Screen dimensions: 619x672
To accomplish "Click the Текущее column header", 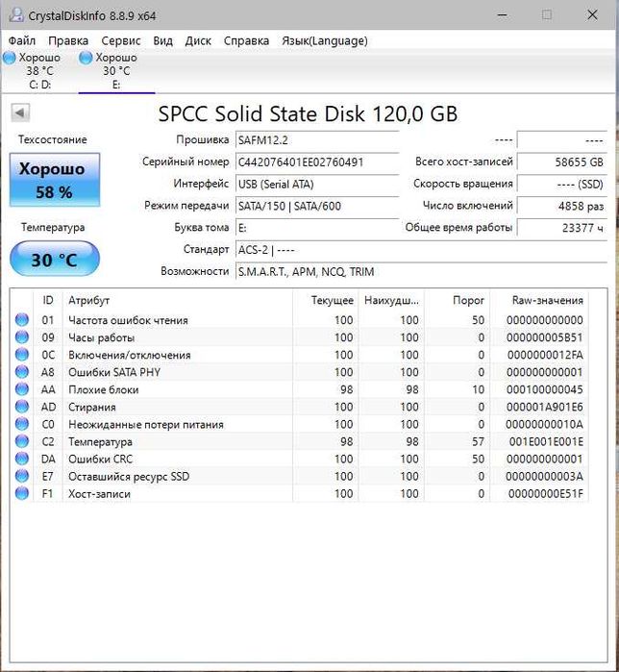I will (326, 300).
